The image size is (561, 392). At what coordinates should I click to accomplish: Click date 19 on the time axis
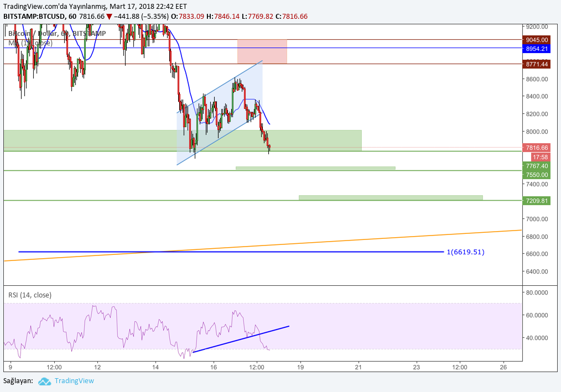click(300, 367)
